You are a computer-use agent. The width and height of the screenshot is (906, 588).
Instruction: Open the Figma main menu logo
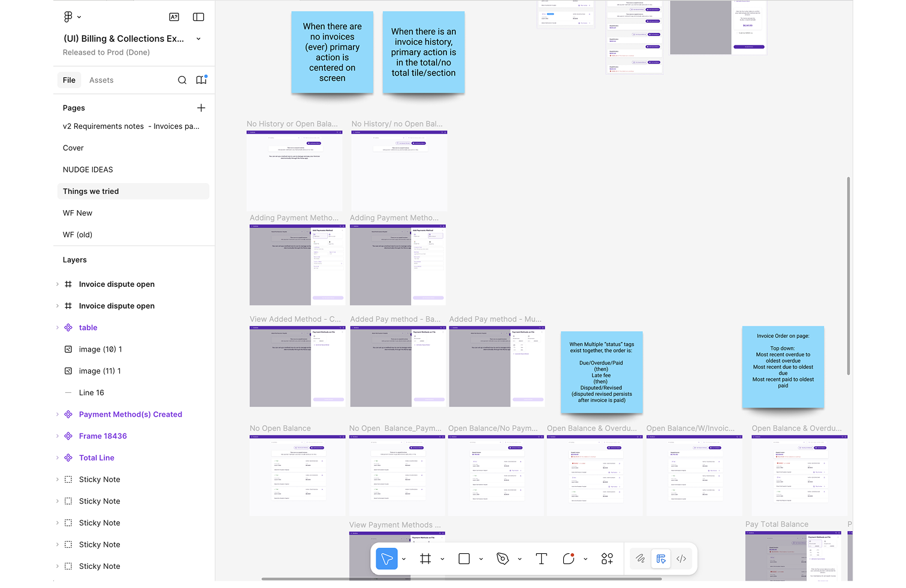[x=68, y=17]
